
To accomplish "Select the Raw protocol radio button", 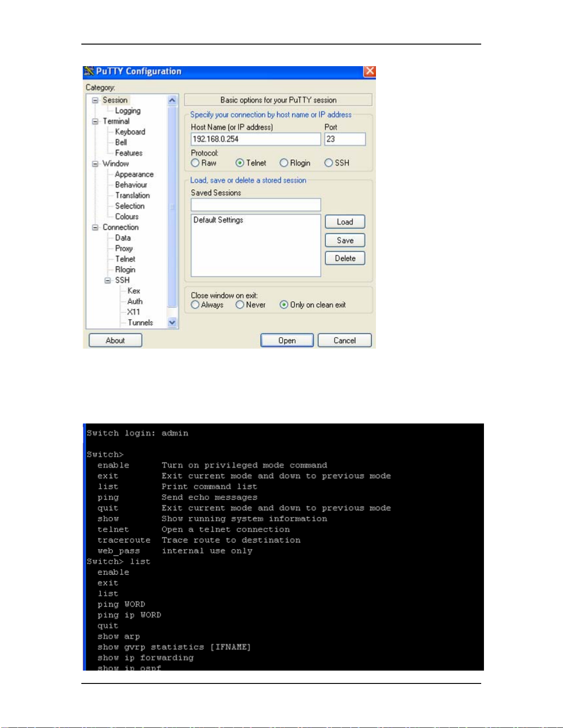I will [195, 163].
